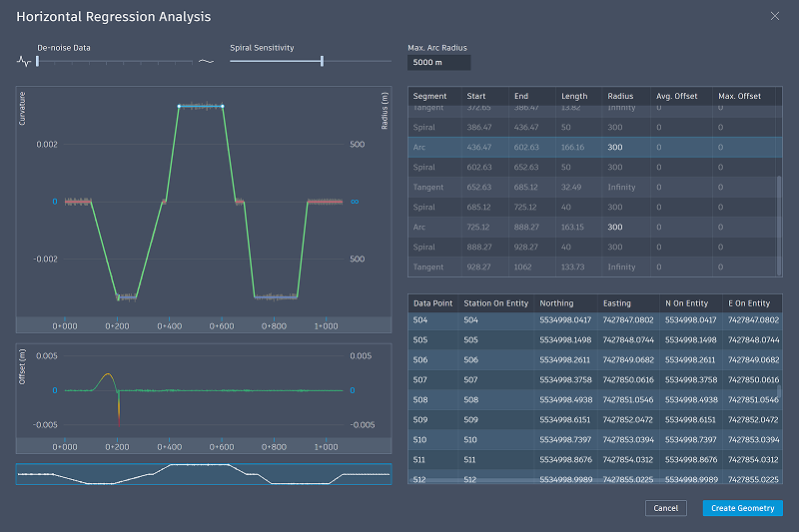The width and height of the screenshot is (799, 532).
Task: Click the Spiral Sensitivity slider handle
Action: click(322, 62)
